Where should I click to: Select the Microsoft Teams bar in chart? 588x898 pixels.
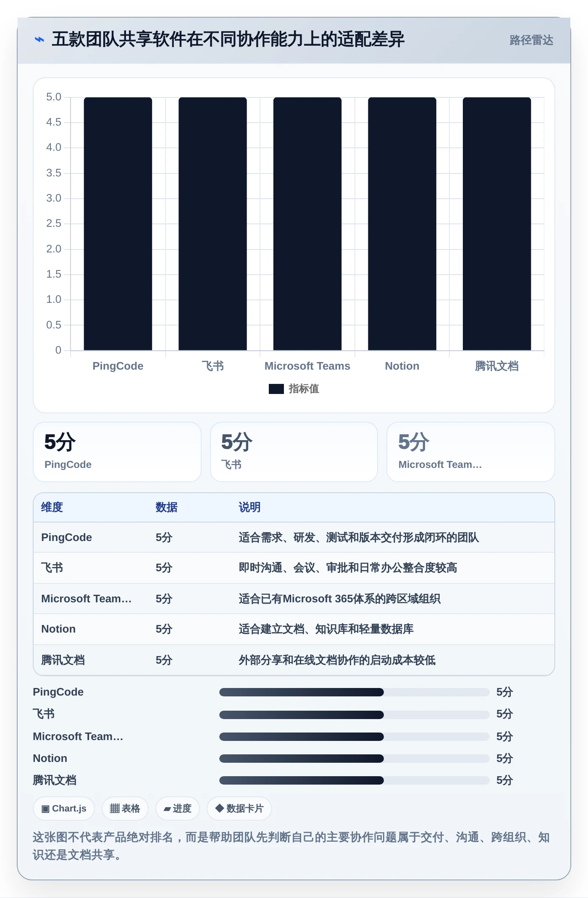(x=307, y=223)
